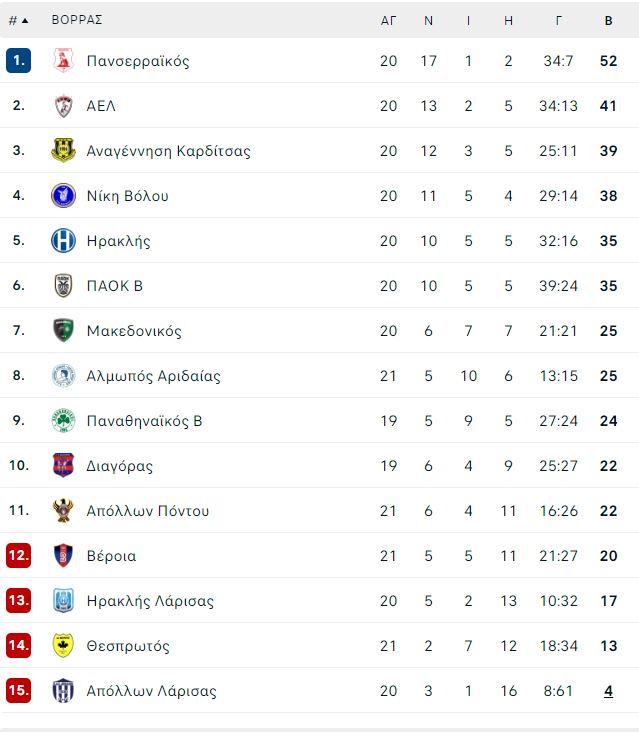Click the Βέροια team badge
This screenshot has height=732, width=639.
pos(63,556)
